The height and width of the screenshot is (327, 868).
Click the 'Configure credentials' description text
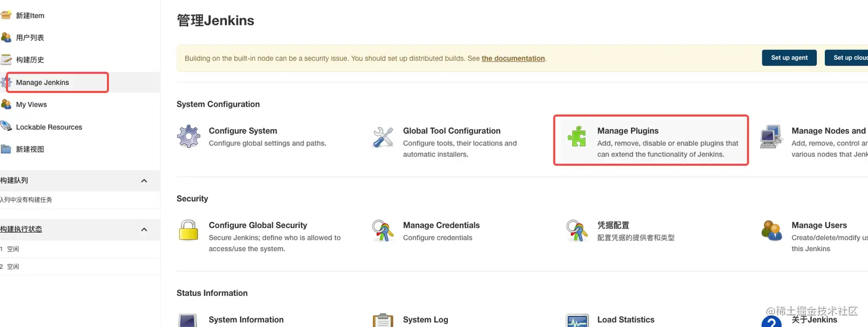point(437,237)
